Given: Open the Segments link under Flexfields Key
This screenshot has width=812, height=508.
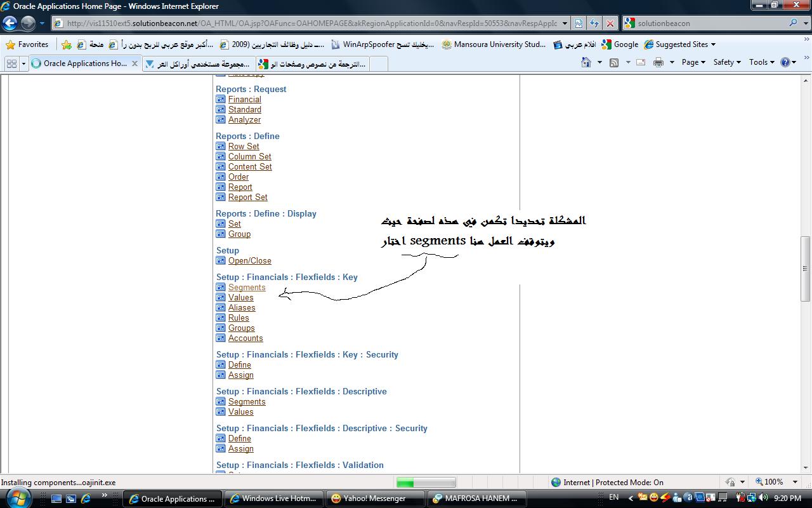Looking at the screenshot, I should point(247,288).
